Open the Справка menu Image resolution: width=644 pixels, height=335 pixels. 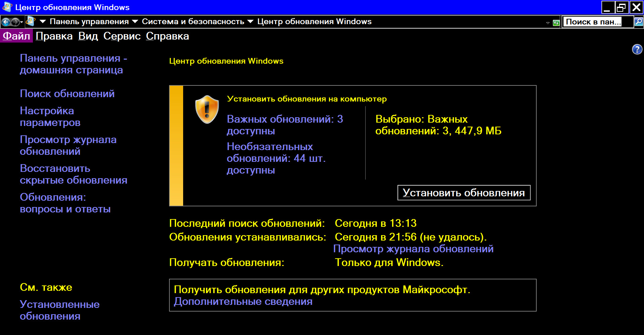167,36
